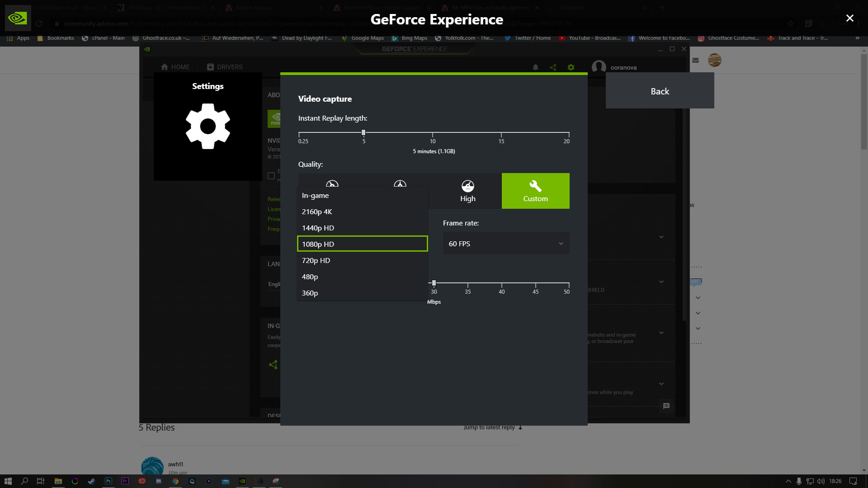Click the green settings gear in header
Viewport: 868px width, 488px height.
point(571,67)
